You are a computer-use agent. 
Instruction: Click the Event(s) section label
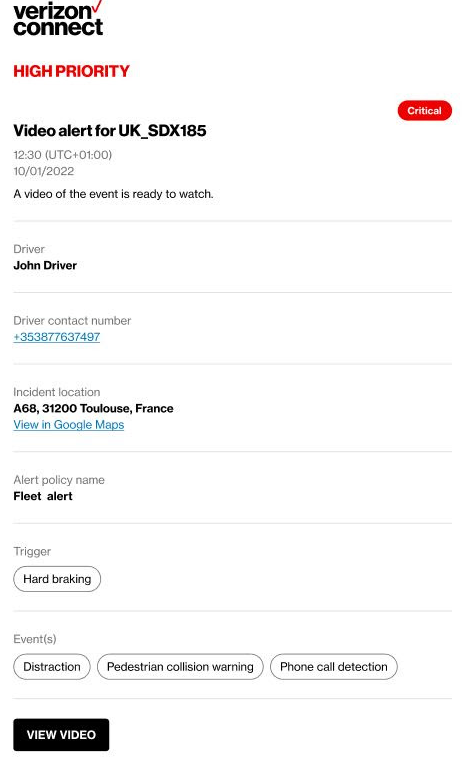(x=35, y=639)
